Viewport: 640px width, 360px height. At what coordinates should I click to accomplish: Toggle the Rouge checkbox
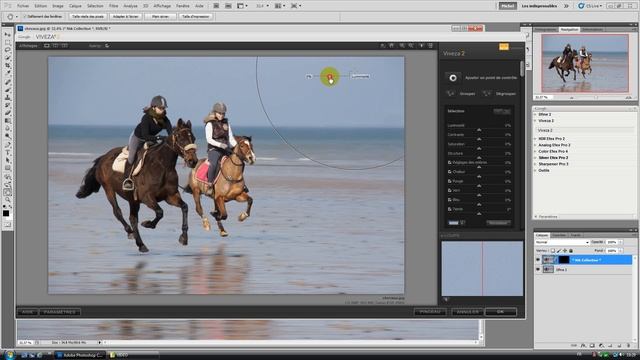pos(449,181)
